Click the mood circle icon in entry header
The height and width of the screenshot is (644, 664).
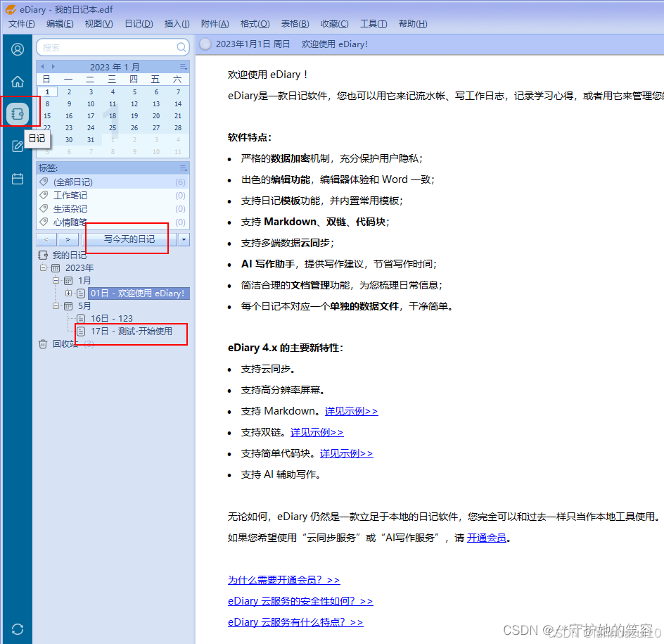tap(205, 44)
